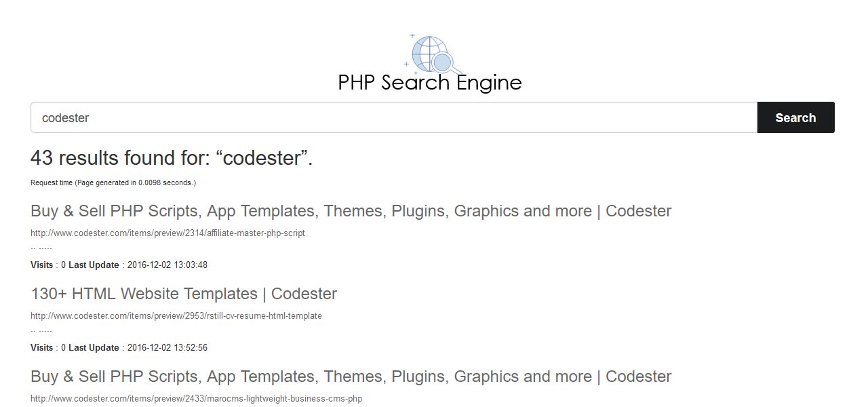Open result title above affiliate-master-php-script URL

[x=351, y=211]
